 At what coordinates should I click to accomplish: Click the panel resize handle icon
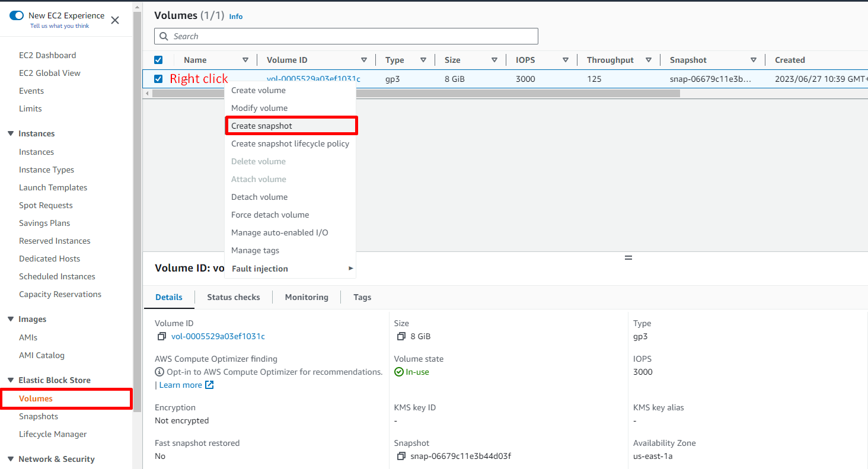[628, 258]
